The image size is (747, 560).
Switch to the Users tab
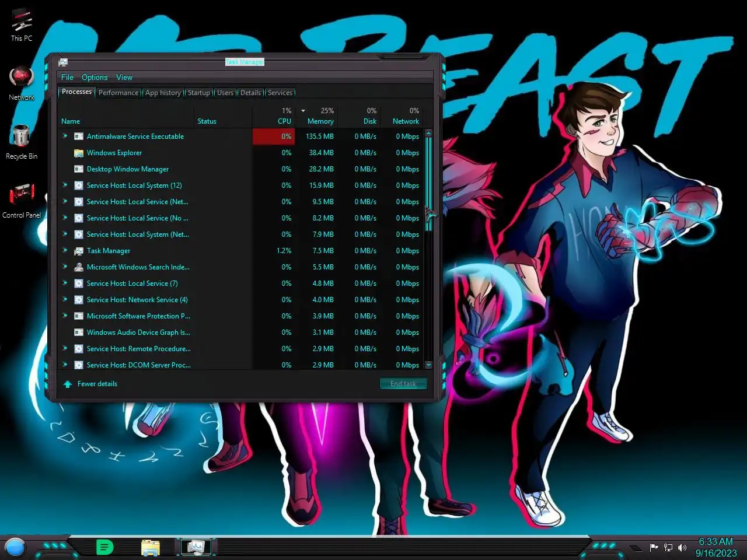pos(225,93)
